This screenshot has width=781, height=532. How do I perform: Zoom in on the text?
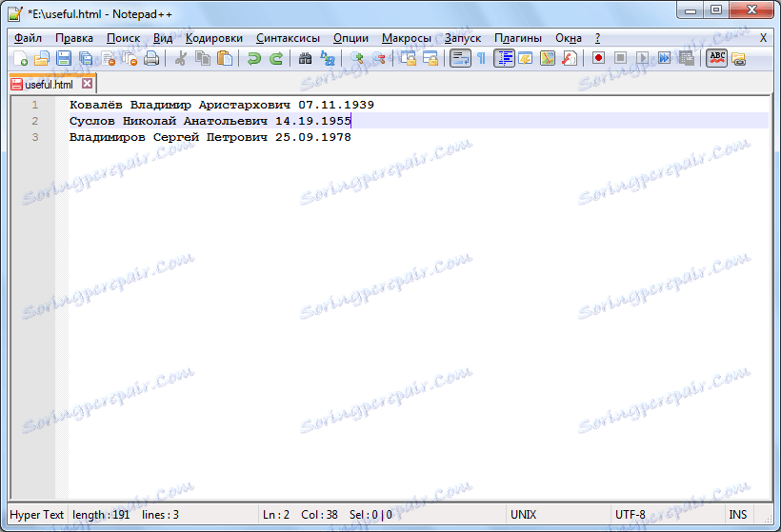tap(356, 59)
